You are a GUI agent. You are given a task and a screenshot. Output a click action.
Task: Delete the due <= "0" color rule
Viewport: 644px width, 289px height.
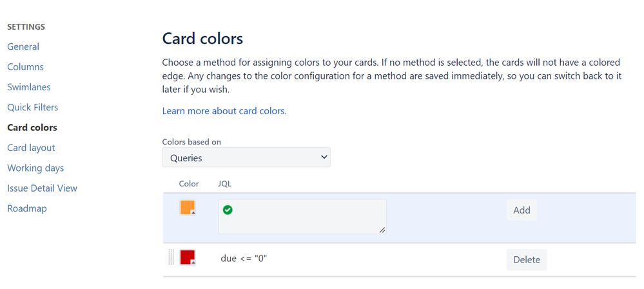526,259
